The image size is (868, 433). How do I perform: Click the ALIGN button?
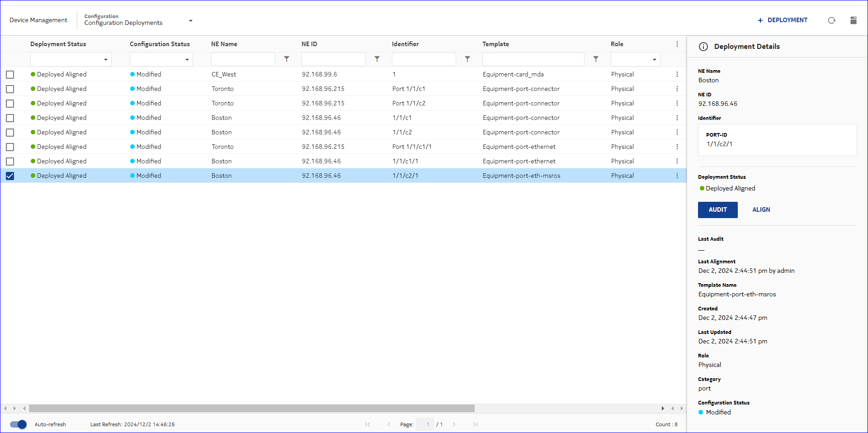[761, 210]
